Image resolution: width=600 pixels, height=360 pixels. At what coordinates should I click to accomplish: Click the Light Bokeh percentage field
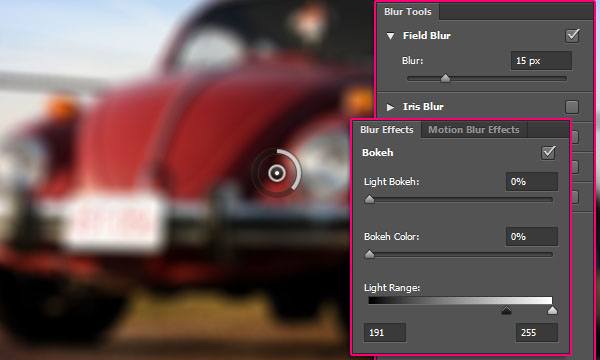click(532, 181)
